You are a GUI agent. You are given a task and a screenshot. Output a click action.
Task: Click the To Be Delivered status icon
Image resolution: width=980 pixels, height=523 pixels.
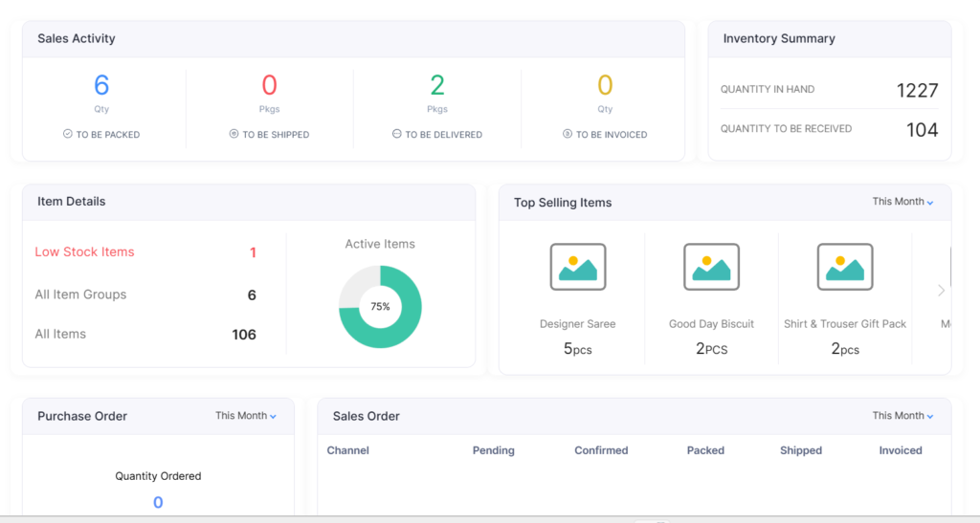pyautogui.click(x=396, y=135)
